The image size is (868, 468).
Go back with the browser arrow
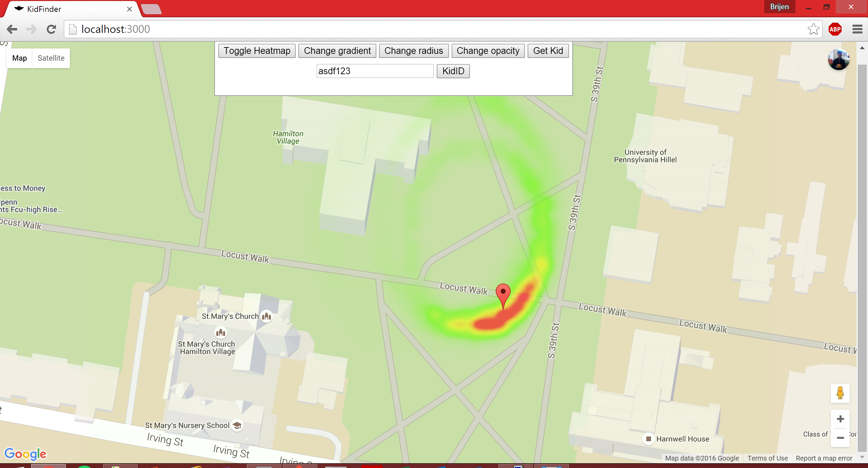[12, 29]
